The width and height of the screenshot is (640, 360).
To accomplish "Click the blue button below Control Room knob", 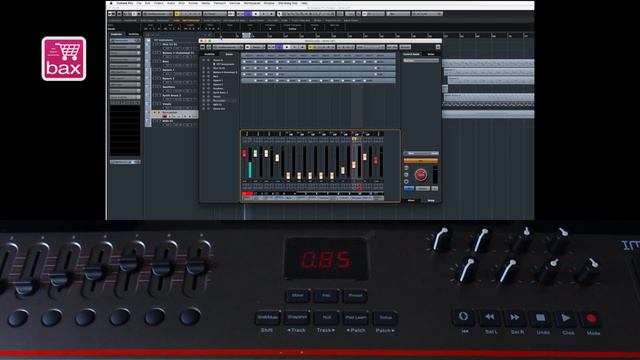I will [x=409, y=188].
